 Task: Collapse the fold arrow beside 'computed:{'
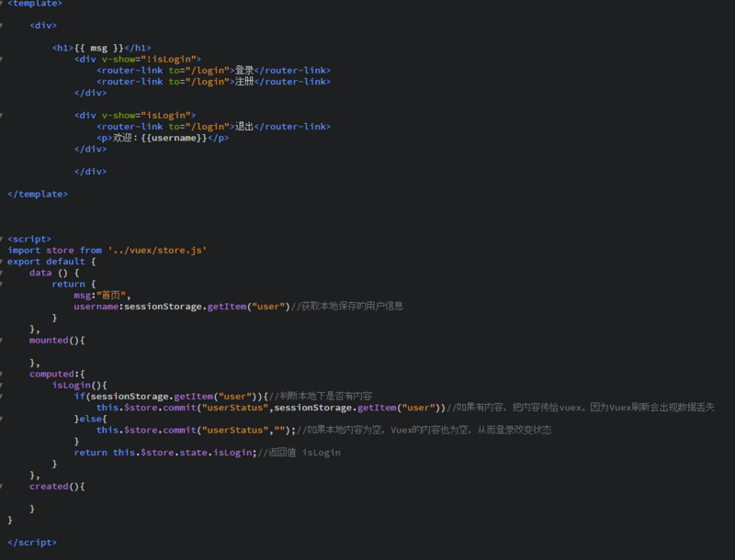coord(2,375)
